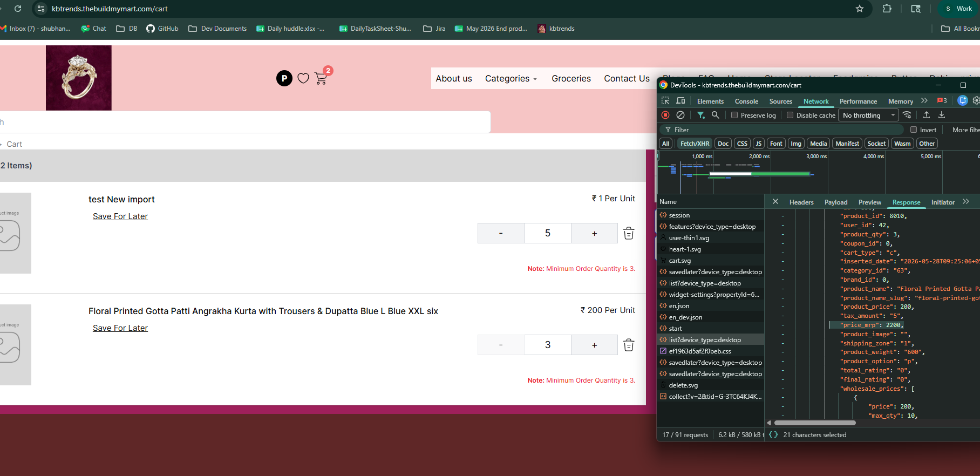Image resolution: width=980 pixels, height=476 pixels.
Task: Switch to the Sources panel
Action: pyautogui.click(x=781, y=101)
